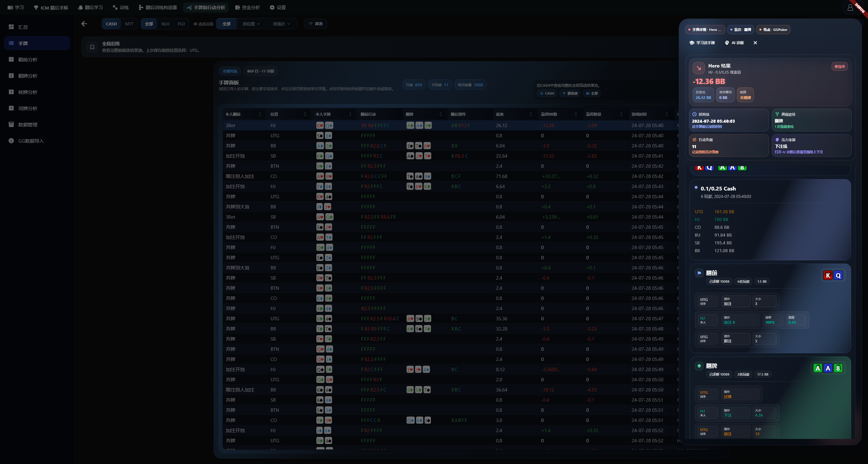Click the head icon on 压力来源 card
Screen dimensions: 868x464
tap(777, 140)
